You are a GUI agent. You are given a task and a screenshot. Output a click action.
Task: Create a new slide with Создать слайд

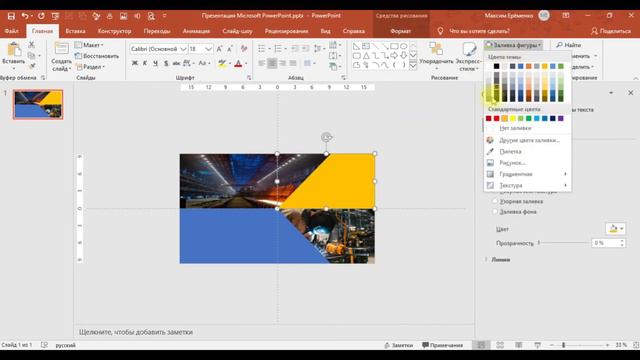[61, 56]
